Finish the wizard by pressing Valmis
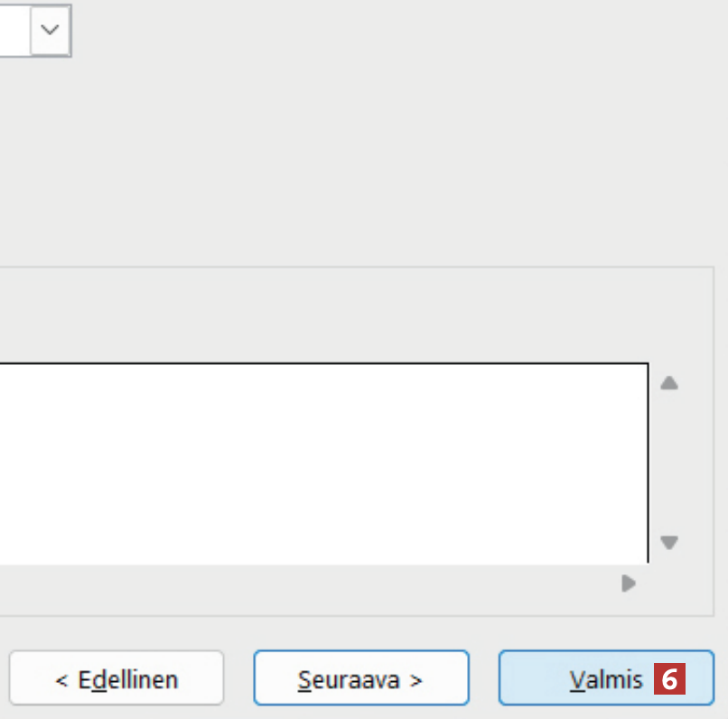Image resolution: width=728 pixels, height=719 pixels. click(606, 678)
